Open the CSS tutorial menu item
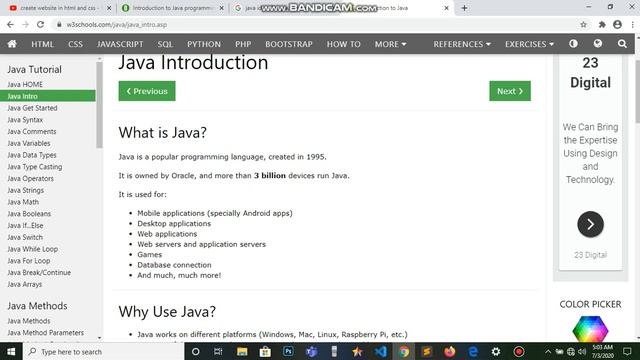Image resolution: width=640 pixels, height=360 pixels. pyautogui.click(x=76, y=44)
